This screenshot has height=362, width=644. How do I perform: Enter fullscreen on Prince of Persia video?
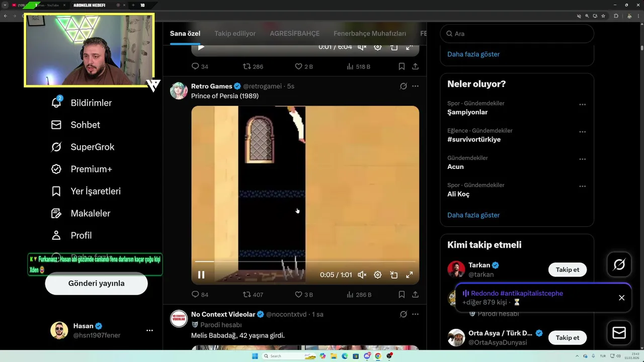[x=410, y=275]
